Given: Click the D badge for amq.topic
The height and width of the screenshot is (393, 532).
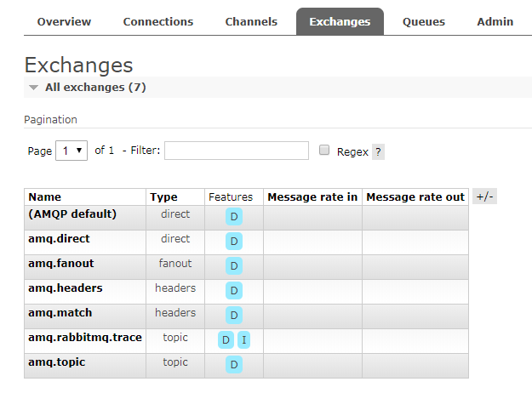Looking at the screenshot, I should tap(234, 365).
